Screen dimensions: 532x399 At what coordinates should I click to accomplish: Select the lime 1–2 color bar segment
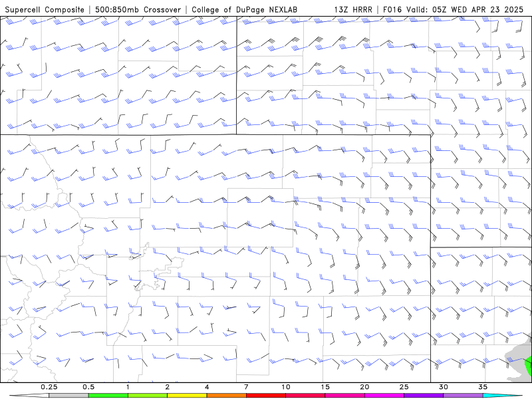(147, 396)
